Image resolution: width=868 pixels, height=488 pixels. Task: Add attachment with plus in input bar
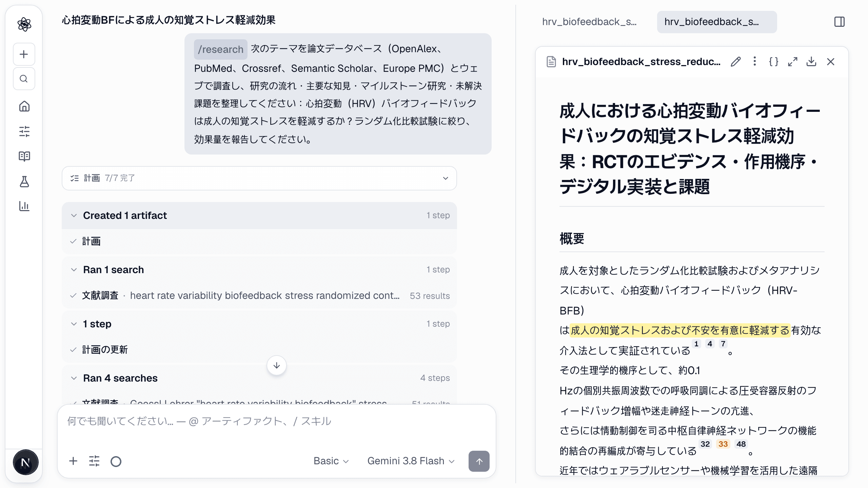point(73,461)
